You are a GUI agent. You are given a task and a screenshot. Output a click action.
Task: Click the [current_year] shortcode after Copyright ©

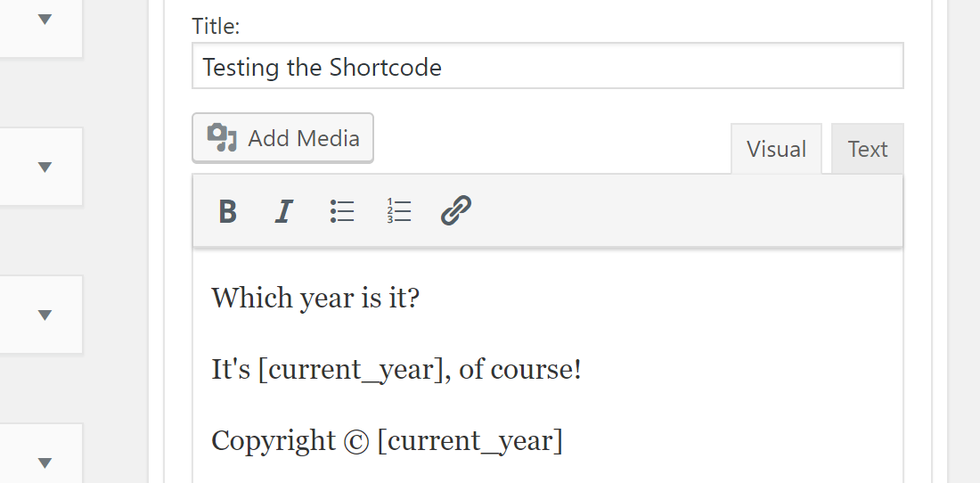[470, 441]
